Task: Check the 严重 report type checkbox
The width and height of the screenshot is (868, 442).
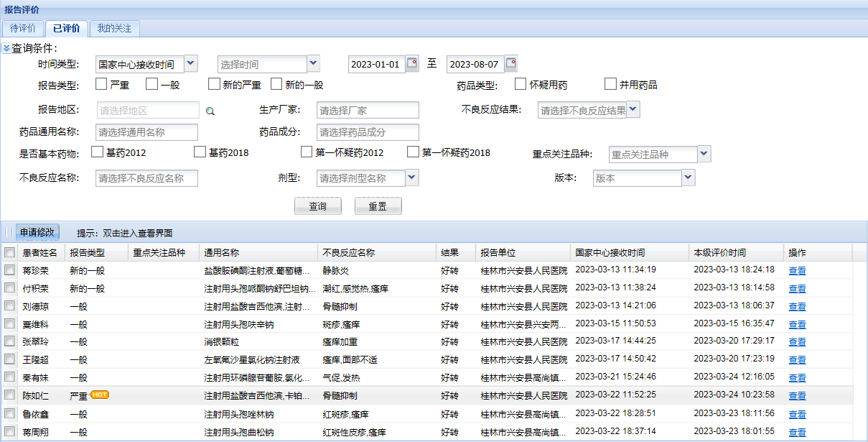Action: coord(101,84)
